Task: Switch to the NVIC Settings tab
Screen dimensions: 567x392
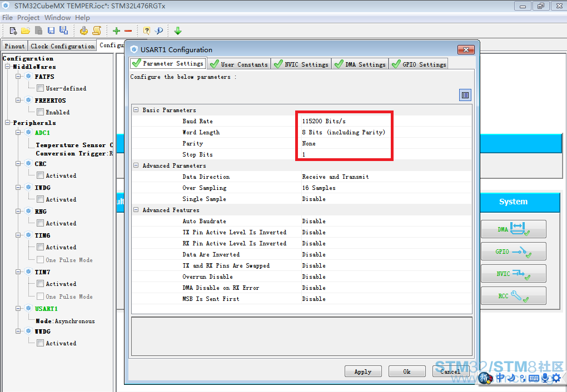Action: (301, 64)
